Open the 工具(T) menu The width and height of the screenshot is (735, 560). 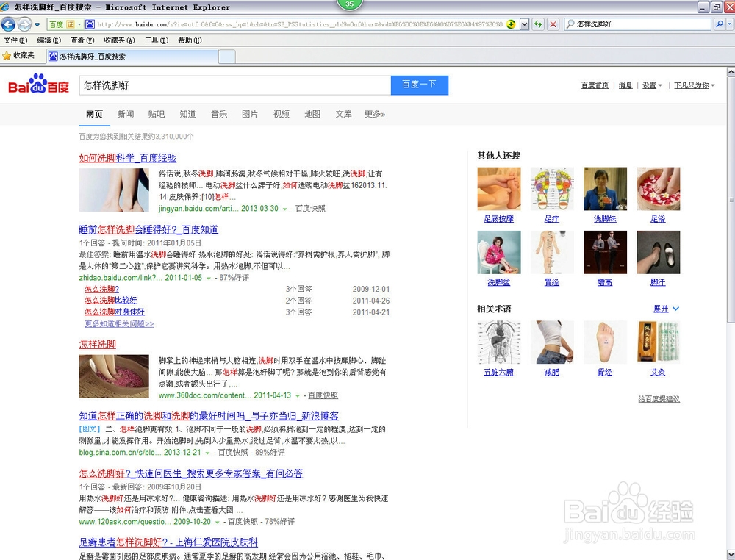(x=157, y=40)
